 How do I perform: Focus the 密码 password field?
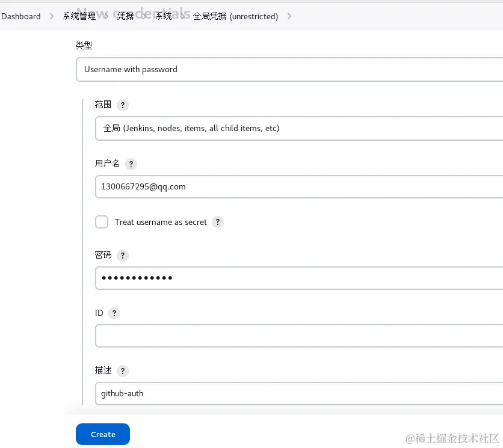299,278
